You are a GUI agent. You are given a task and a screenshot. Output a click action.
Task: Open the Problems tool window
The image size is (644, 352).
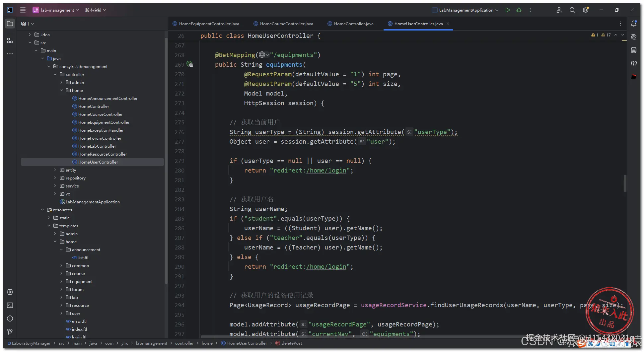[x=10, y=318]
